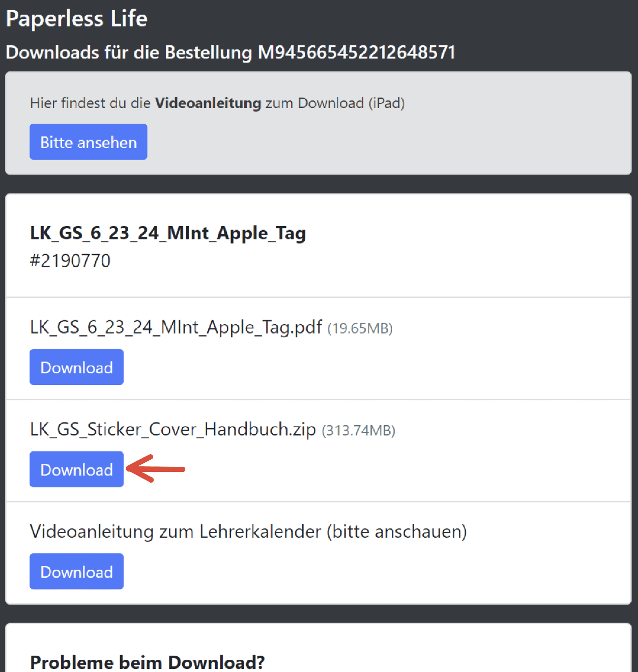Screen dimensions: 638x672
Task: Click the (bitte anschauen) note text
Action: click(x=397, y=532)
